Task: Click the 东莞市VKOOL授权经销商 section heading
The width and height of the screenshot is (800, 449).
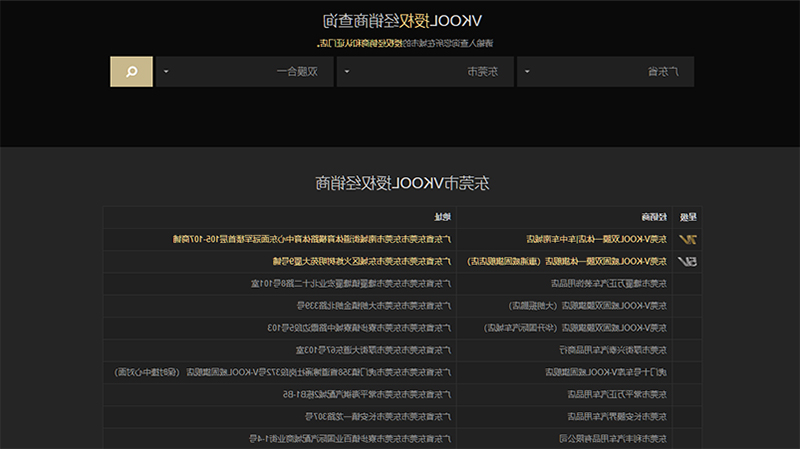Action: tap(402, 183)
